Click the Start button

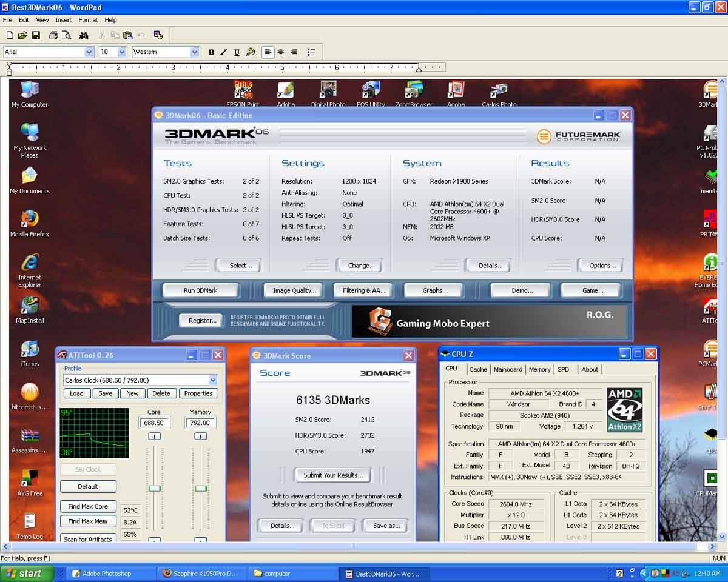[27, 573]
